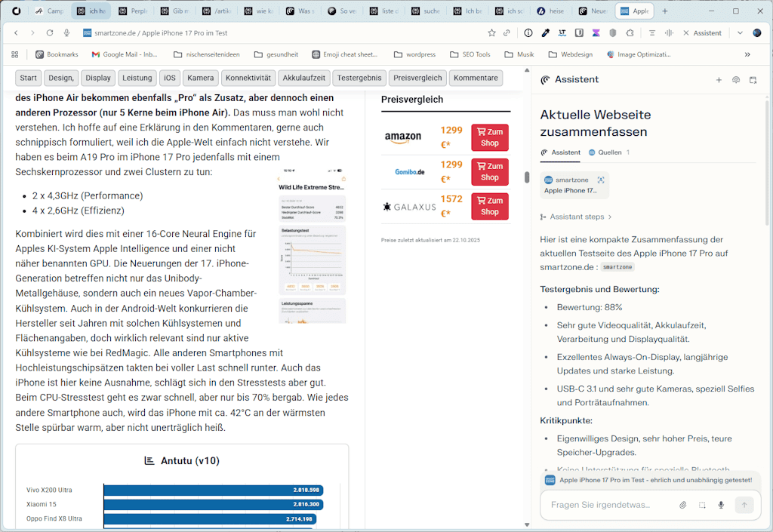Switch to the Quellen tab in the Assistant
The width and height of the screenshot is (773, 532).
point(609,152)
